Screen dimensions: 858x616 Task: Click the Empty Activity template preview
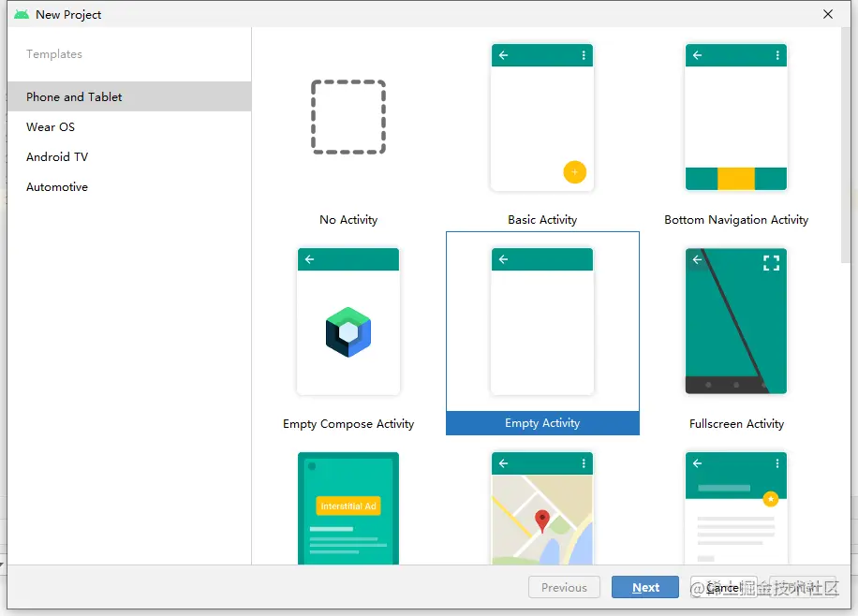(542, 321)
